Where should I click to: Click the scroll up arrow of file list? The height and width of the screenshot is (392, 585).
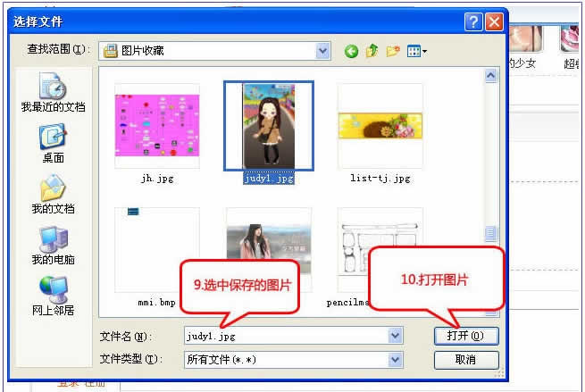(x=491, y=76)
